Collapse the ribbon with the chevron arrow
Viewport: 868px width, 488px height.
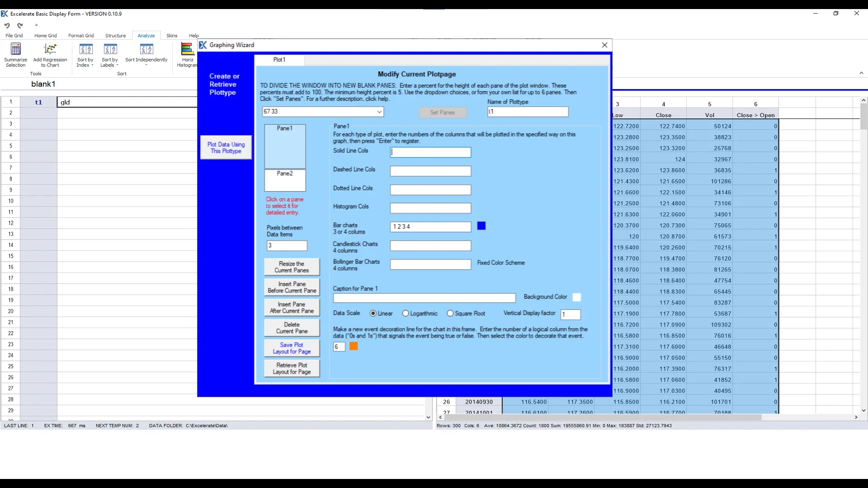pos(861,73)
